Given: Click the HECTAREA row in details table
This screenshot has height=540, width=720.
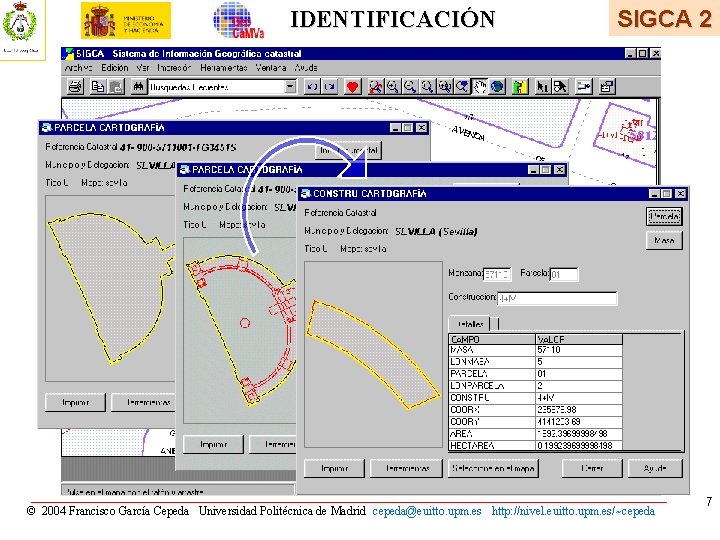Looking at the screenshot, I should (x=535, y=445).
